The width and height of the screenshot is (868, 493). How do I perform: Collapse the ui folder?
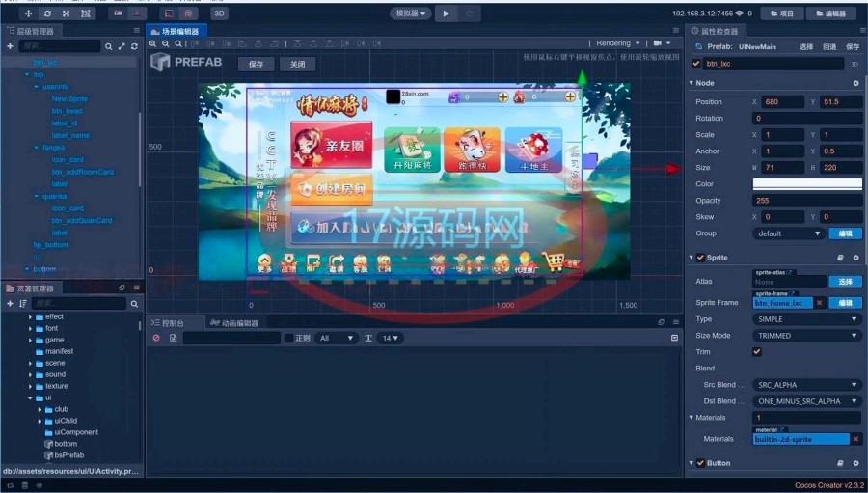(30, 397)
